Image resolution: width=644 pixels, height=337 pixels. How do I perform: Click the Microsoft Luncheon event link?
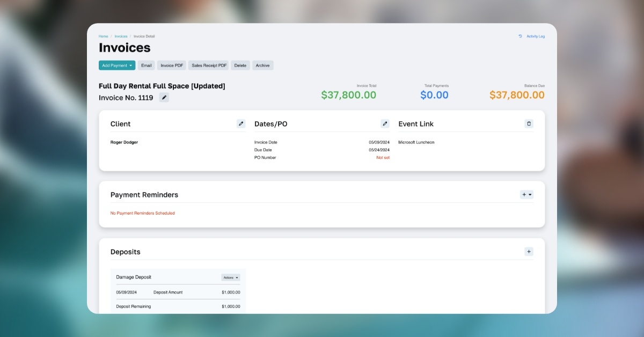(416, 142)
